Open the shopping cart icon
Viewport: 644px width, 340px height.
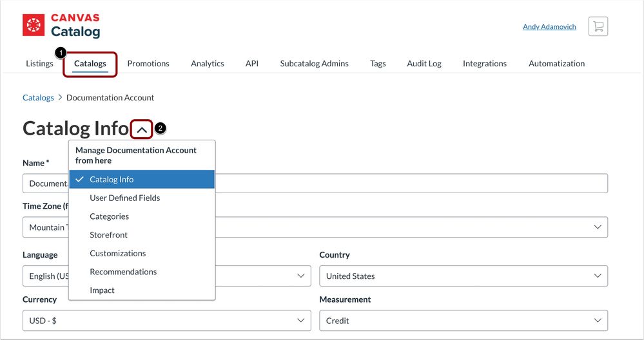pos(598,26)
